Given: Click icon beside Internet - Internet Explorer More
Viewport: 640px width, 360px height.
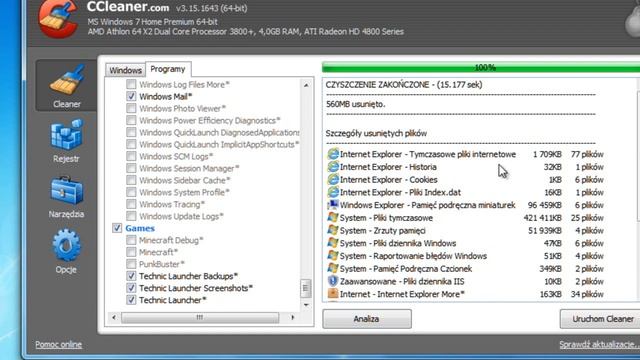Looking at the screenshot, I should click(333, 294).
